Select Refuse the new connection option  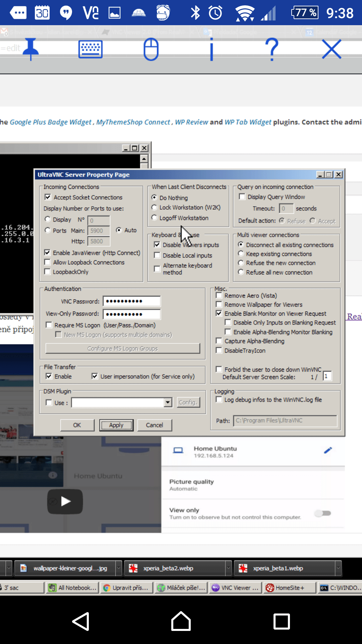241,263
